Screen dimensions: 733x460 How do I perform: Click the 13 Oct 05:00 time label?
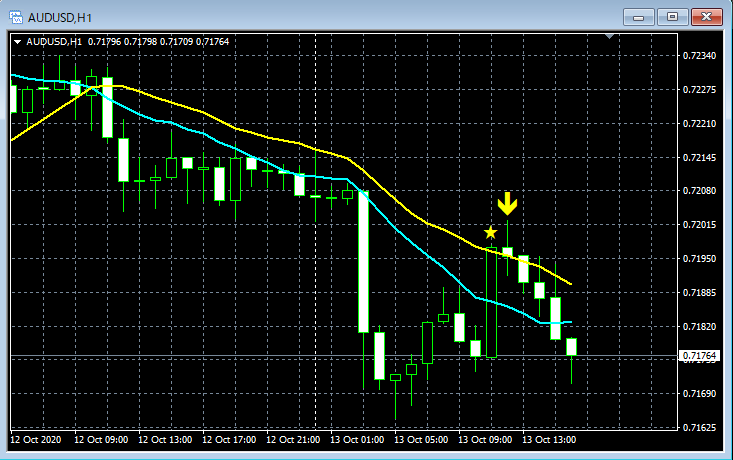421,440
